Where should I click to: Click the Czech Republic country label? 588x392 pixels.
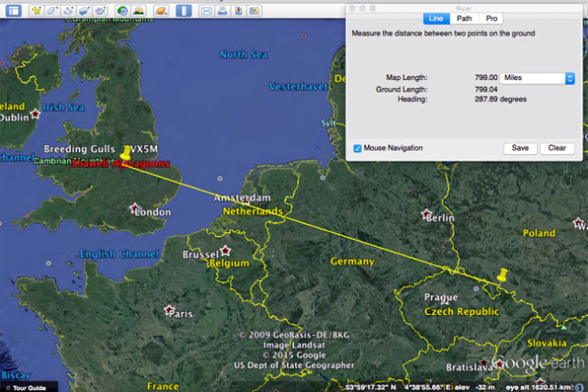pyautogui.click(x=461, y=311)
